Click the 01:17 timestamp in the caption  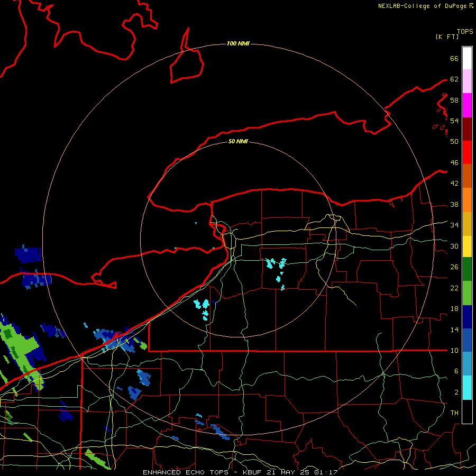click(326, 472)
